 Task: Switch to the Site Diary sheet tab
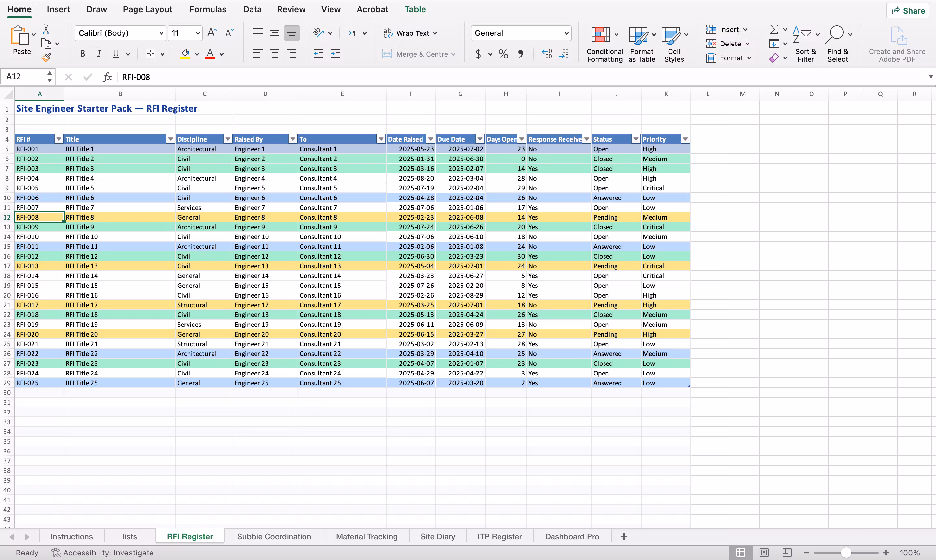pos(437,536)
